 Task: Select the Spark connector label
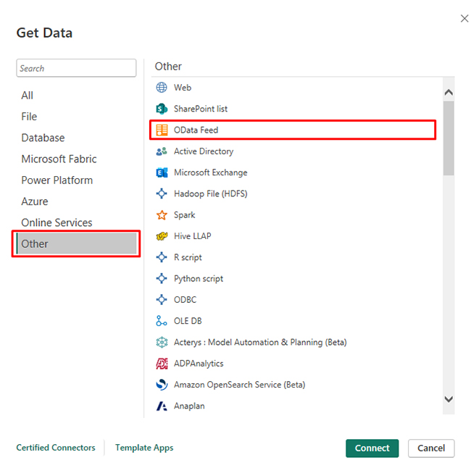[184, 215]
